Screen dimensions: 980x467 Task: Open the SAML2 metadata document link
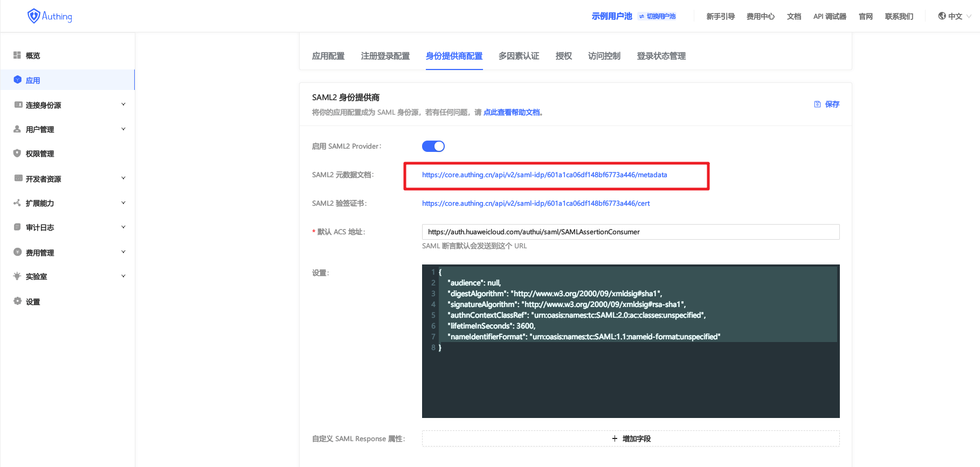[x=544, y=175]
